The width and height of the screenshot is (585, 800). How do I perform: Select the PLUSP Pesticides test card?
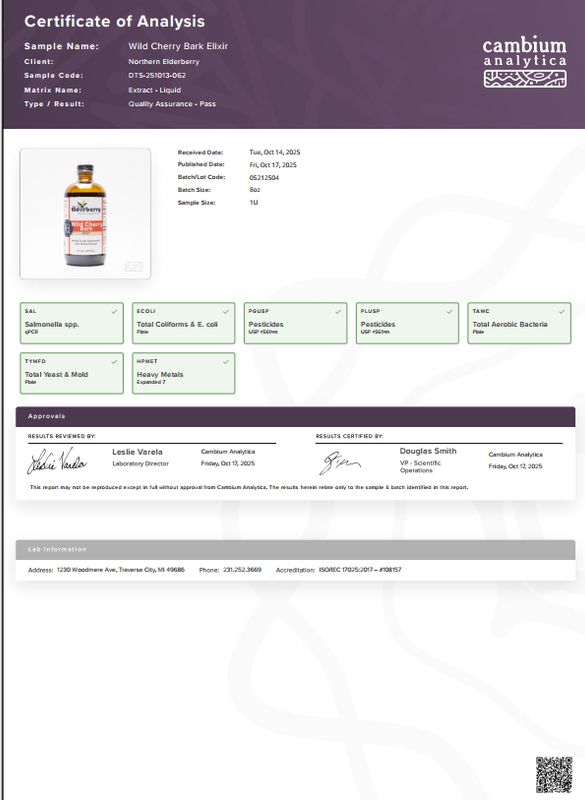408,323
